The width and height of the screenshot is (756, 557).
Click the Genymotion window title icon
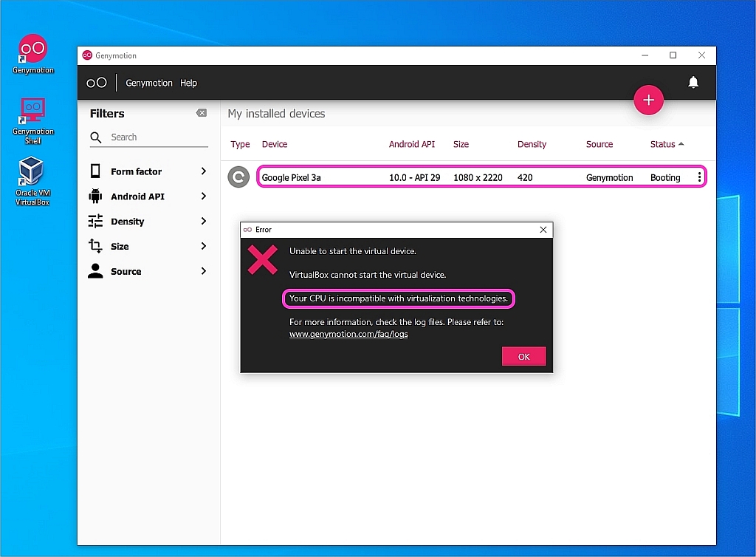tap(87, 55)
